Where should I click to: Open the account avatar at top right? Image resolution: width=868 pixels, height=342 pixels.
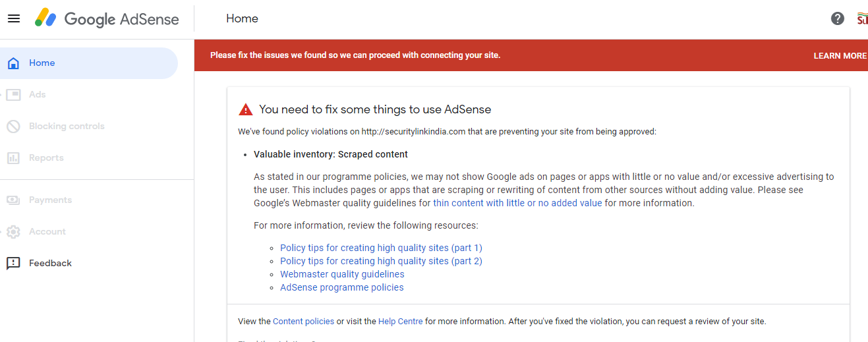coord(862,18)
